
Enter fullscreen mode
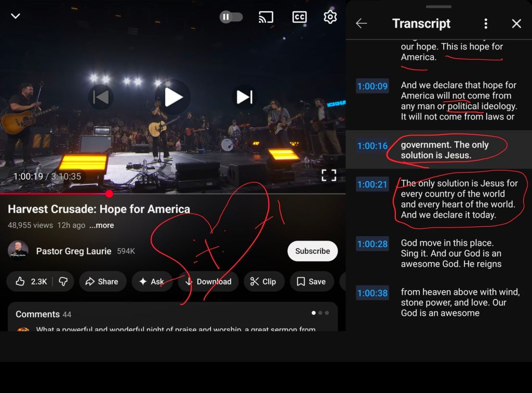pos(328,175)
